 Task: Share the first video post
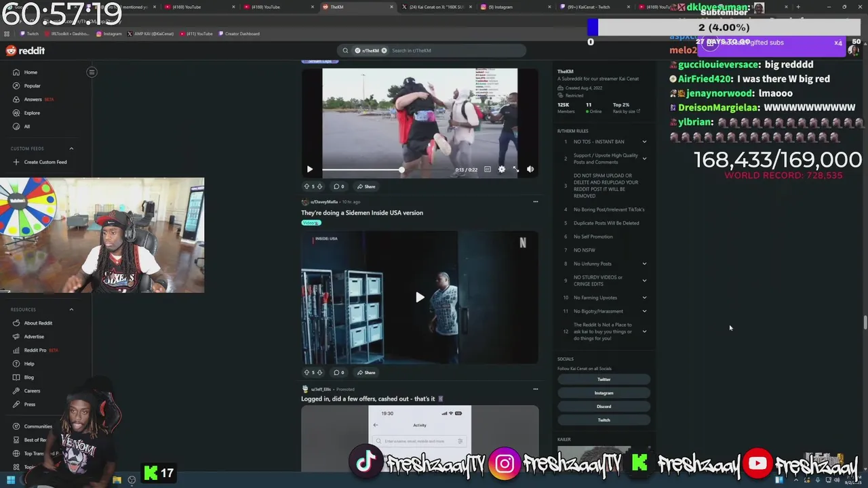366,186
